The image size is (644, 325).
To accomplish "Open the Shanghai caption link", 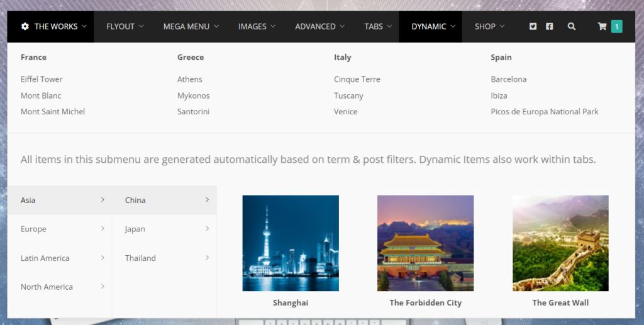I will 291,303.
